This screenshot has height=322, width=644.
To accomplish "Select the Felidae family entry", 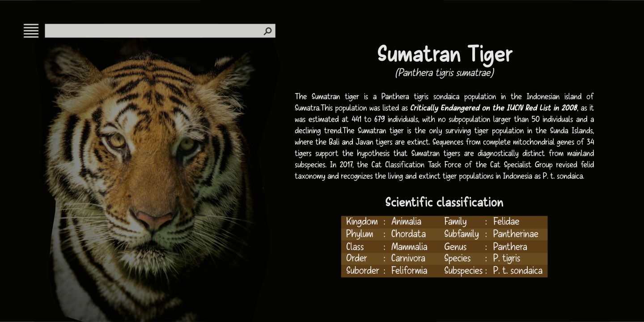I will (x=506, y=222).
